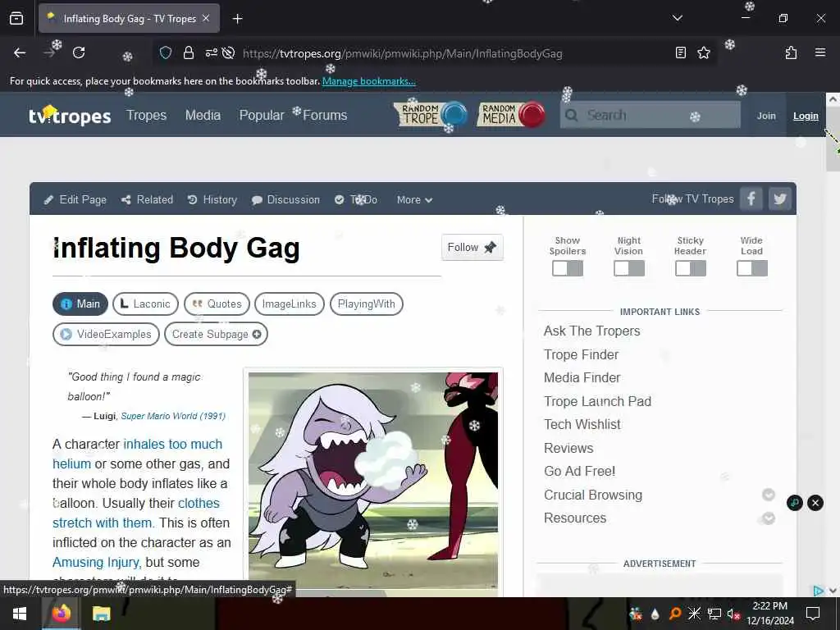The width and height of the screenshot is (840, 630).
Task: Toggle Sticky Header switch
Action: tap(691, 268)
